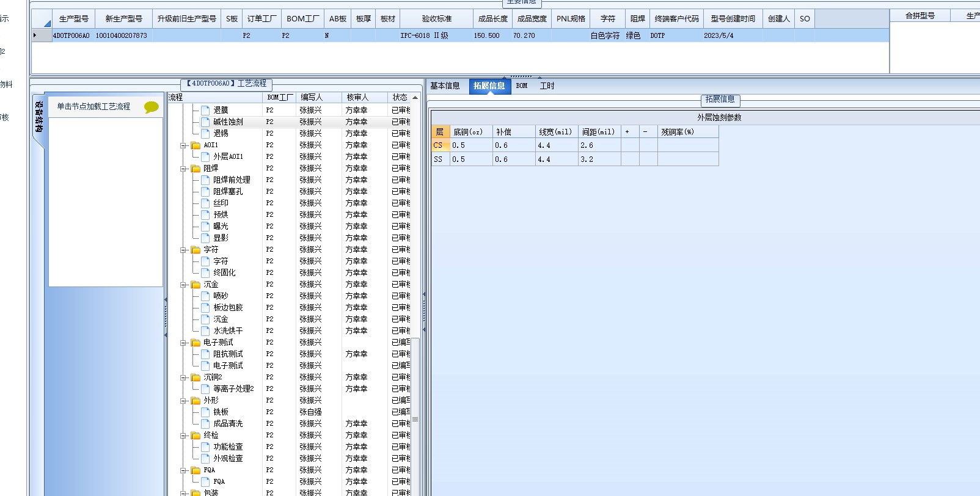Collapse the 外形 tree node
The width and height of the screenshot is (980, 496).
183,401
